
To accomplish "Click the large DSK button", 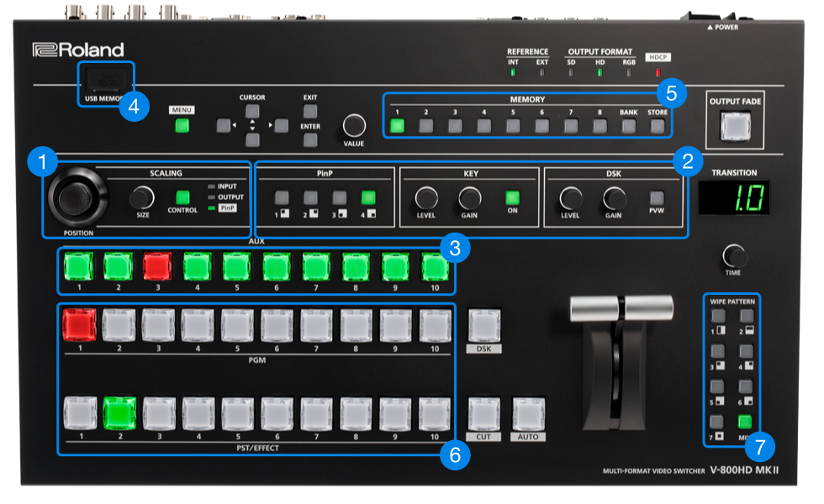I will click(x=484, y=326).
